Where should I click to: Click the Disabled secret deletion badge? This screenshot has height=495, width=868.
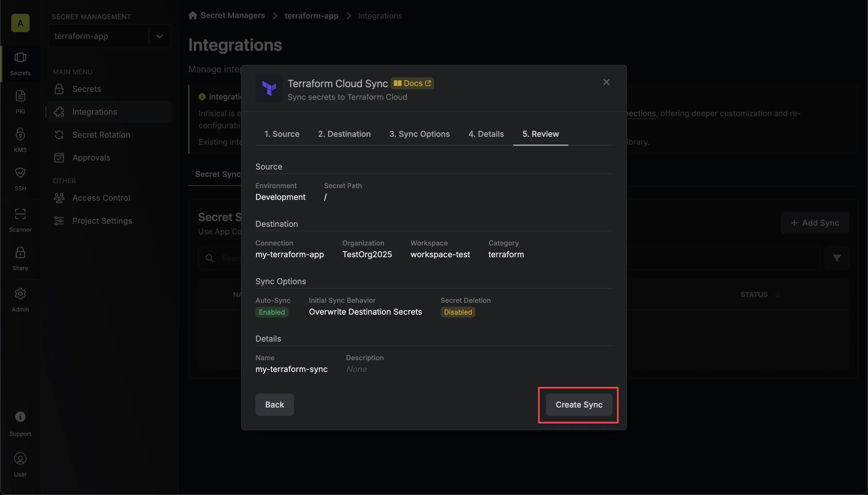pos(458,312)
